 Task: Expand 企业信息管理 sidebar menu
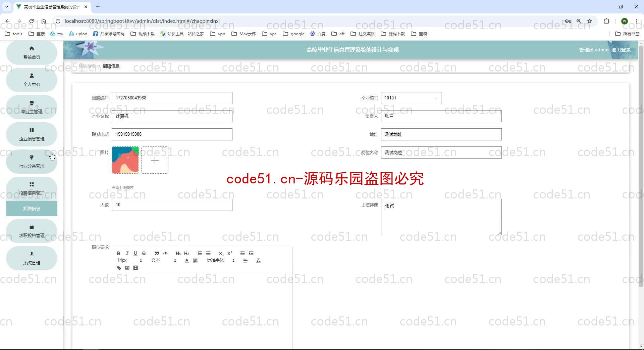click(x=32, y=134)
